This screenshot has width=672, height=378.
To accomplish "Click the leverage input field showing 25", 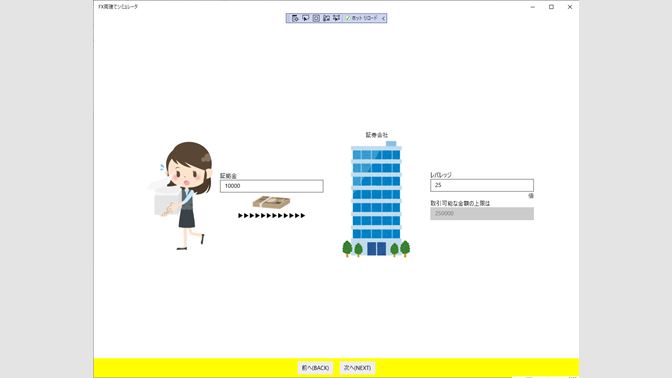I will [482, 185].
